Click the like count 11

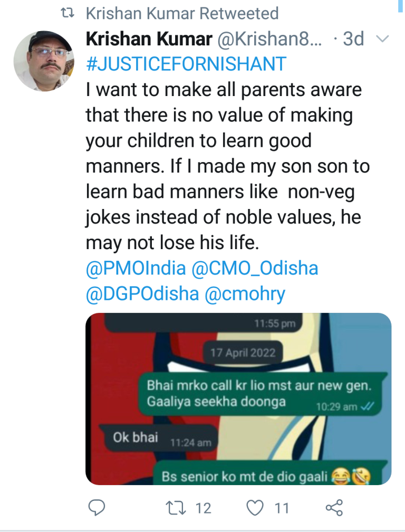pos(282,508)
